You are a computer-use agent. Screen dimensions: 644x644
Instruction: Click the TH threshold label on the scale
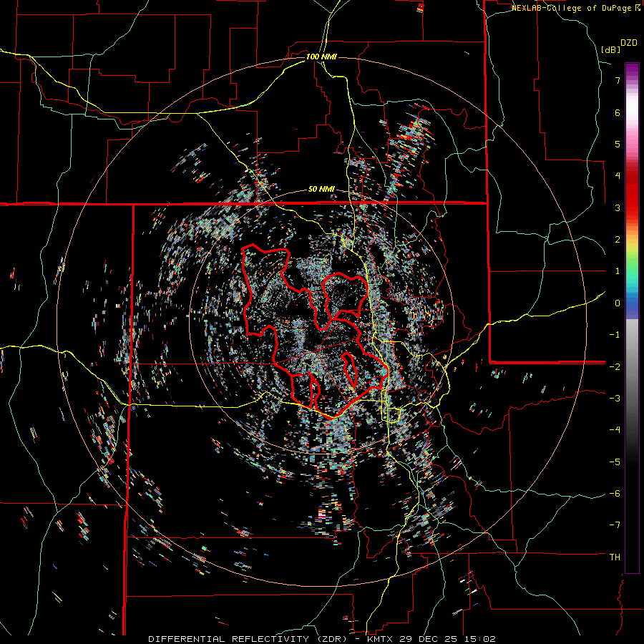tap(615, 557)
